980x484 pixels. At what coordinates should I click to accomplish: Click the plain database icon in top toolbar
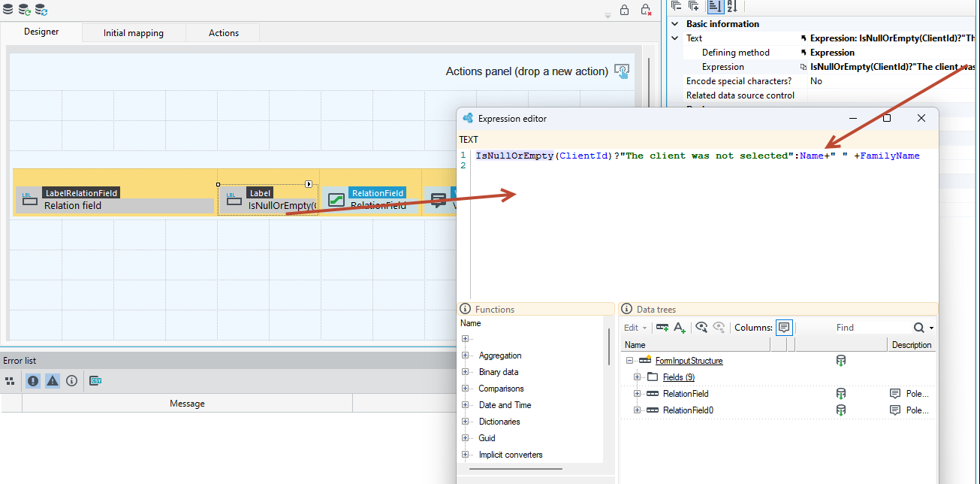pos(8,10)
